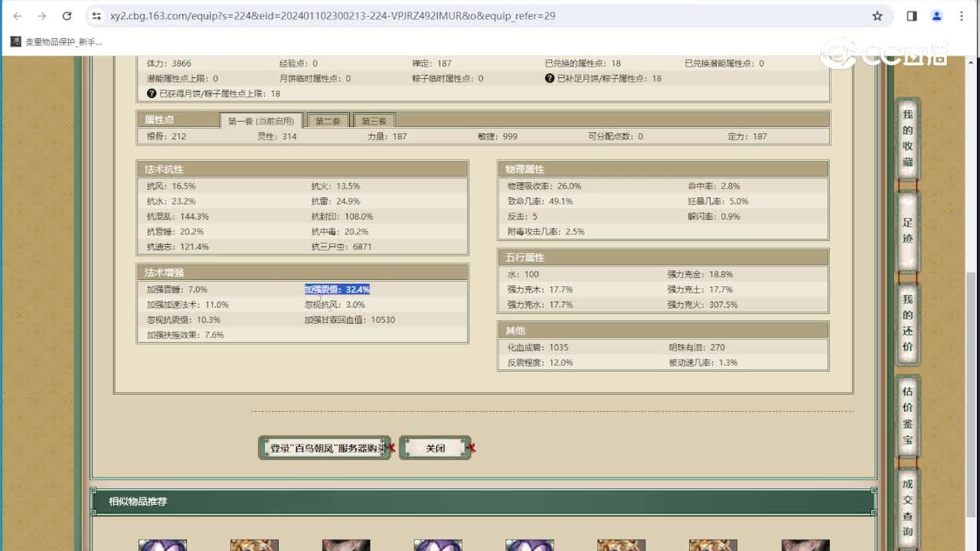Image resolution: width=980 pixels, height=551 pixels.
Task: Open 我的收藏 in the side panel
Action: 907,138
